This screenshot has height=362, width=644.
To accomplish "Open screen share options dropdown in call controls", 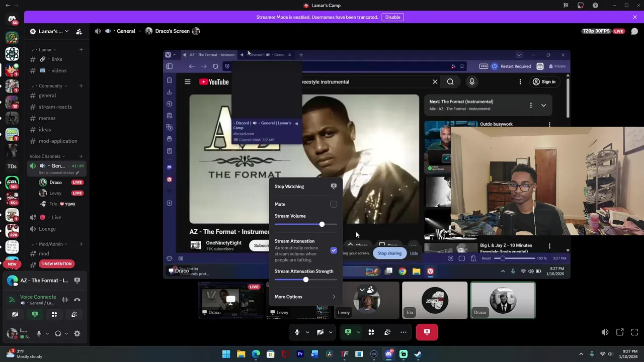I will click(x=358, y=332).
